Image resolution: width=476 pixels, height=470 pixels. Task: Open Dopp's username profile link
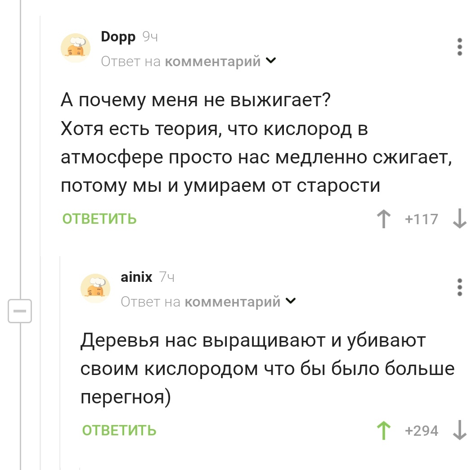coord(118,37)
